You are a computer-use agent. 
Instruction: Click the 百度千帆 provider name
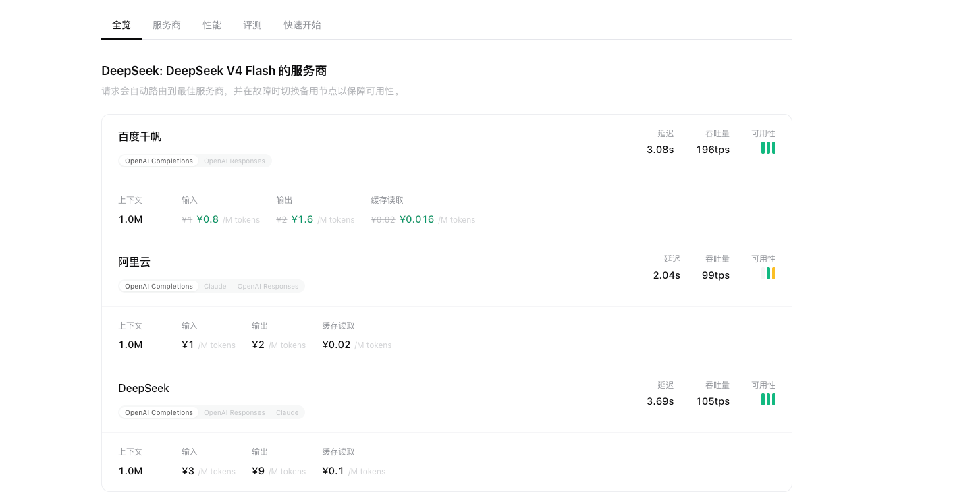(x=140, y=136)
